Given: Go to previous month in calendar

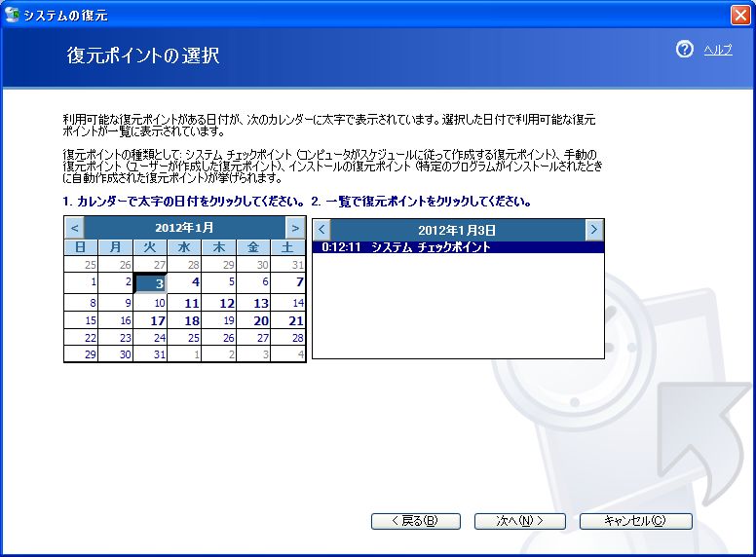Looking at the screenshot, I should point(74,228).
